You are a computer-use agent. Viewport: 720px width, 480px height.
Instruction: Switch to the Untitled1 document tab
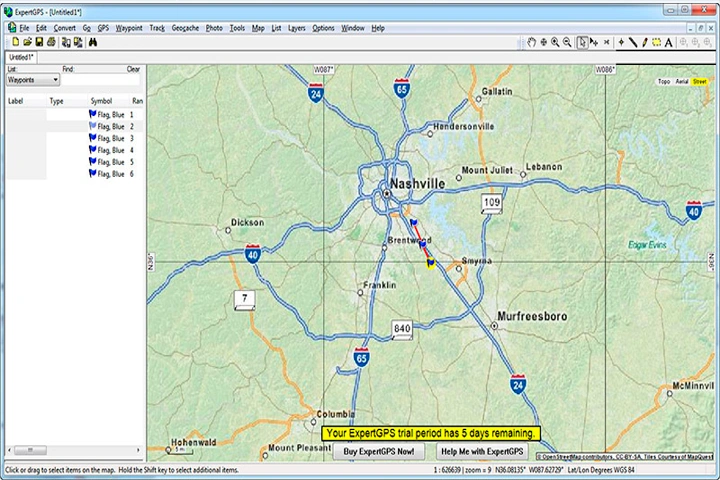pos(21,57)
